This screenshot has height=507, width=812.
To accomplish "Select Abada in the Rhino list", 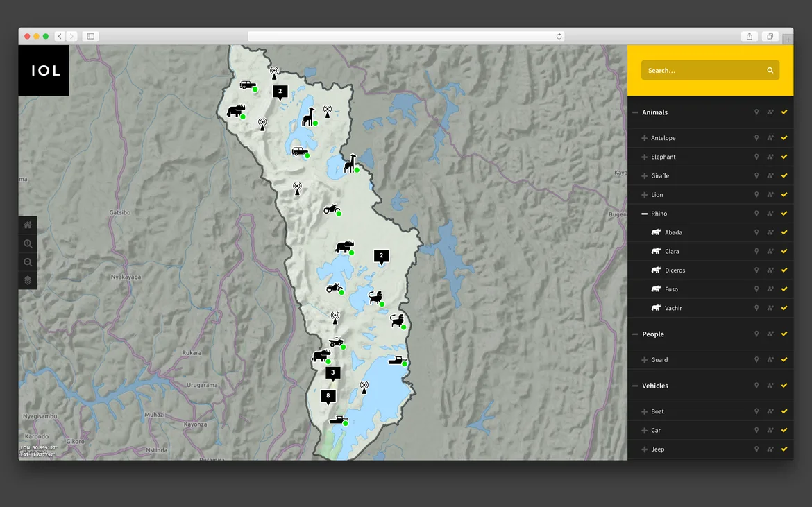I will point(673,232).
